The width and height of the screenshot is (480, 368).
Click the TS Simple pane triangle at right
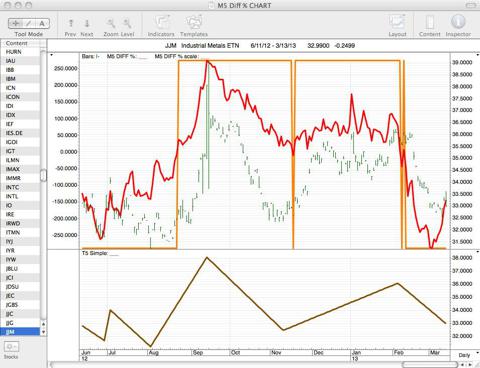[x=478, y=252]
